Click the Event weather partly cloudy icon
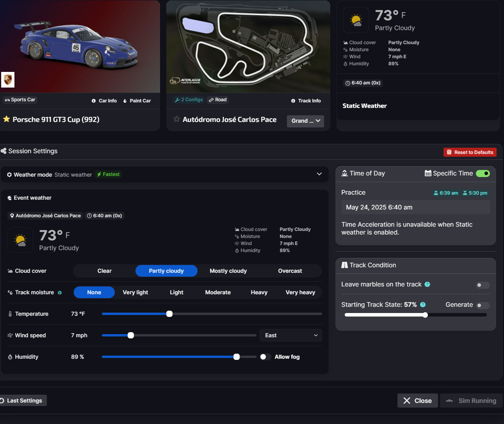The width and height of the screenshot is (504, 424). pos(20,240)
